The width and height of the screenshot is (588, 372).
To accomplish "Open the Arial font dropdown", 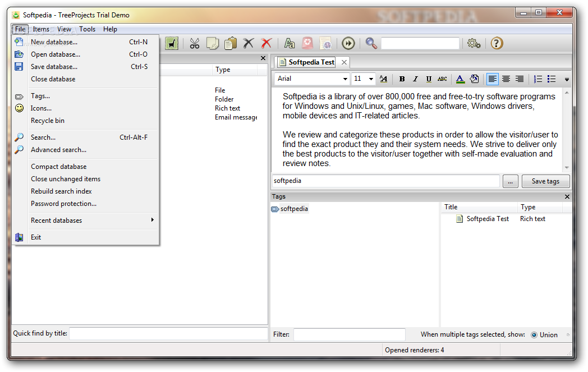I will click(345, 79).
